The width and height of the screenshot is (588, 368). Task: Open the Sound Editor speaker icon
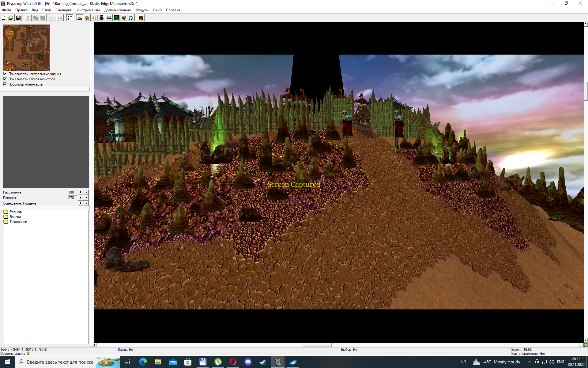[94, 18]
